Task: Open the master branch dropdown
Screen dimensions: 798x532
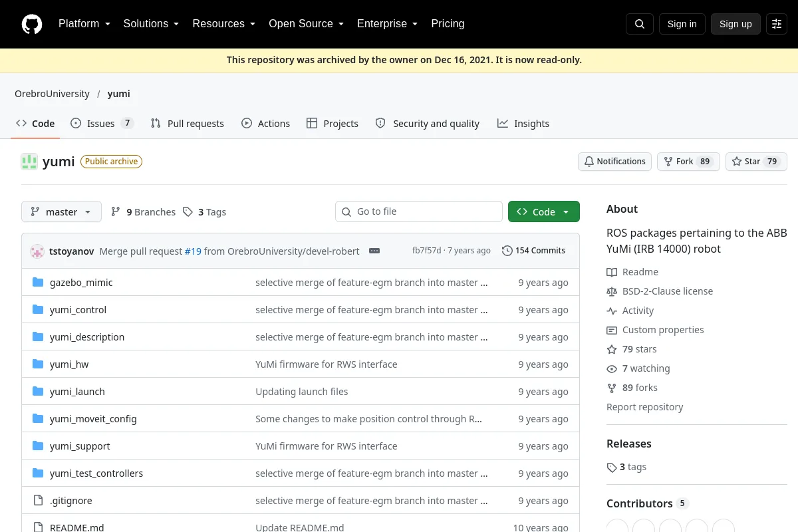Action: coord(61,211)
